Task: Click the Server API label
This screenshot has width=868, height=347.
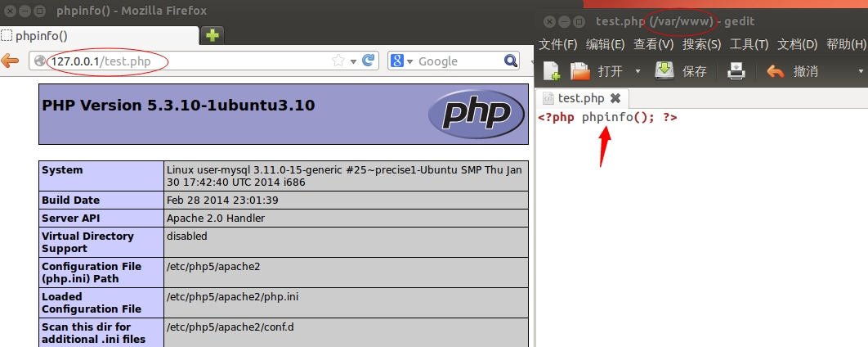Action: tap(71, 219)
